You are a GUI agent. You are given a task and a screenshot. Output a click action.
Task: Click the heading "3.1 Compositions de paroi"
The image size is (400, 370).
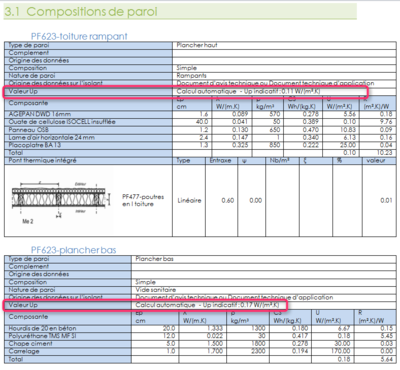point(80,12)
